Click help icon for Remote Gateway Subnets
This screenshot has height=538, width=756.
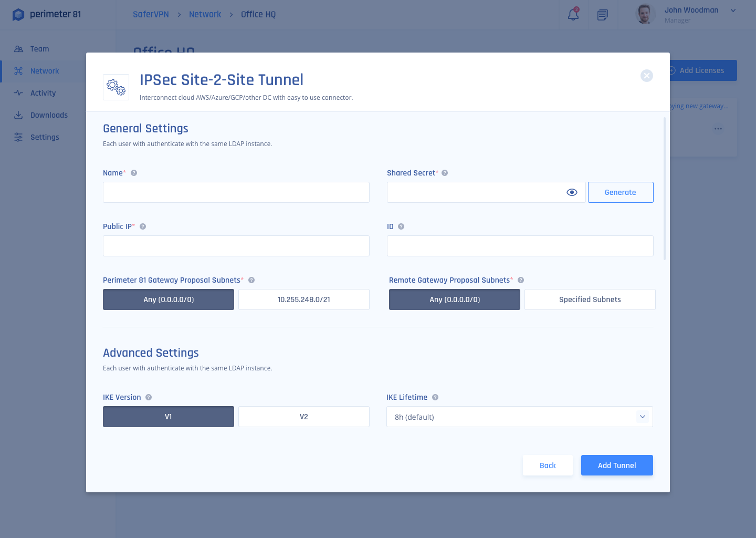point(521,280)
